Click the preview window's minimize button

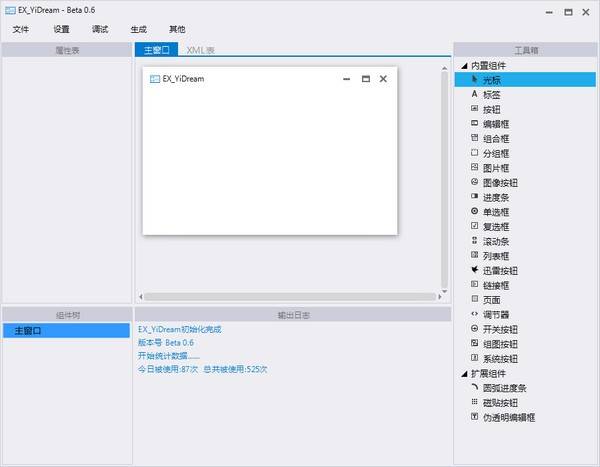[x=347, y=79]
